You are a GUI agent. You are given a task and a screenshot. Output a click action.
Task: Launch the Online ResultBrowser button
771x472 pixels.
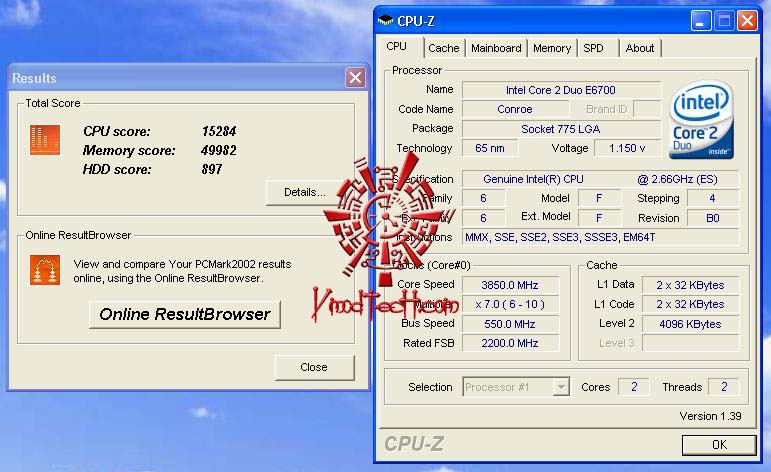[x=185, y=314]
